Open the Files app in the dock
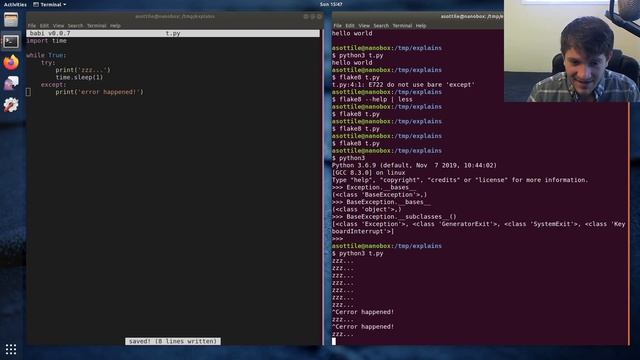Screen dimensions: 640x360 tap(11, 20)
